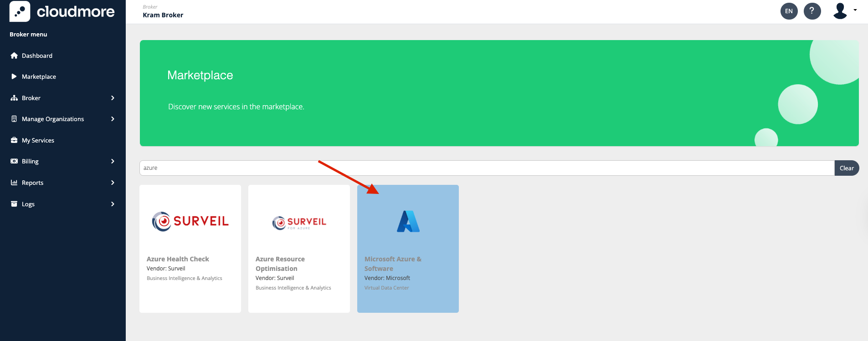
Task: Click the Billing money icon
Action: click(x=14, y=161)
